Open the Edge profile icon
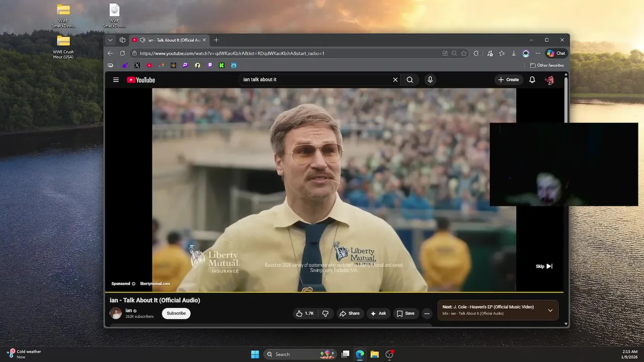Viewport: 644px width, 362px height. (526, 53)
